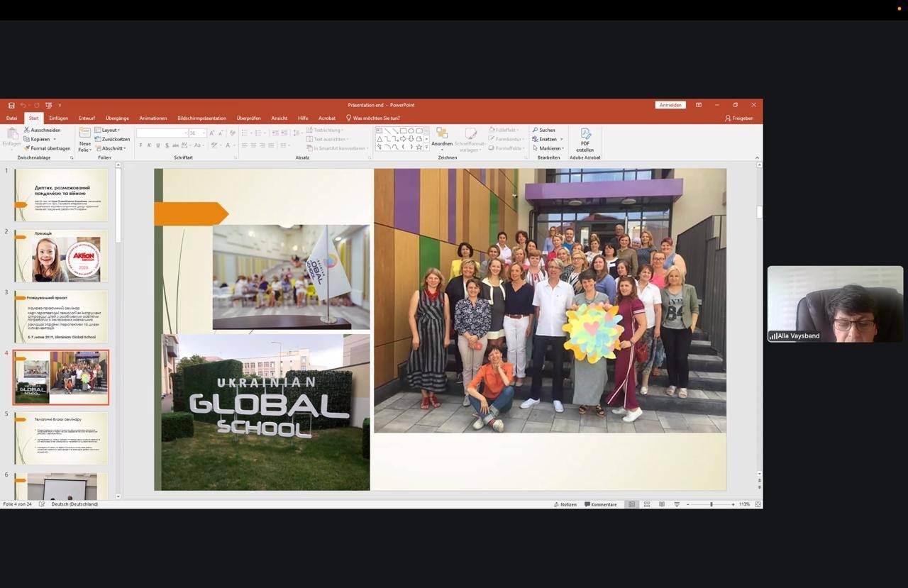Reset slide with Zurücksetzen
908x588 pixels.
pyautogui.click(x=113, y=139)
